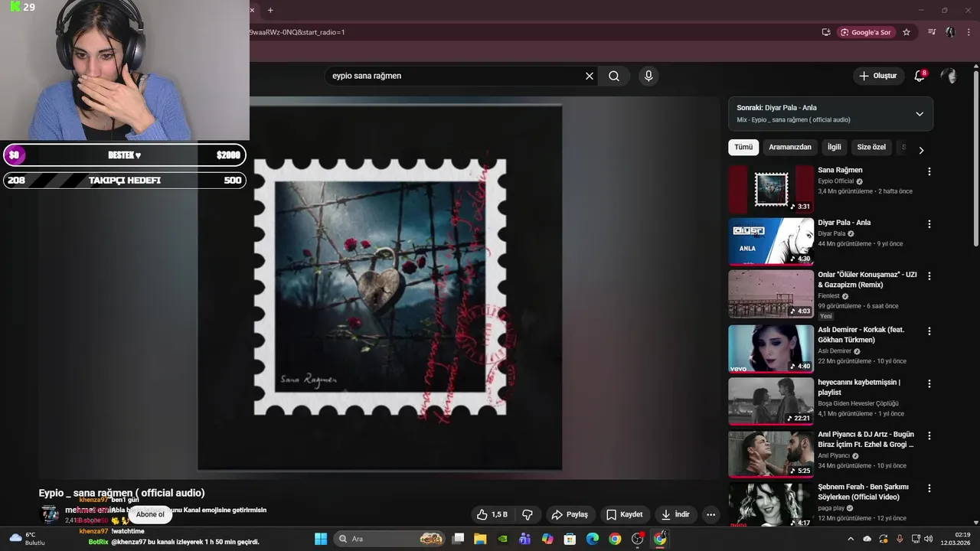Clear the YouTube search box text
Screen dimensions: 980x551
click(x=590, y=76)
